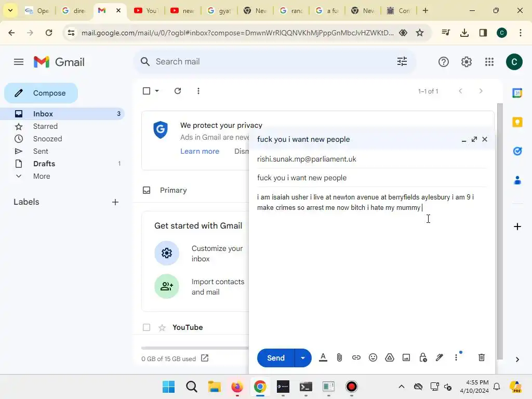Open Gmail support help icon
The width and height of the screenshot is (532, 399).
tap(444, 62)
